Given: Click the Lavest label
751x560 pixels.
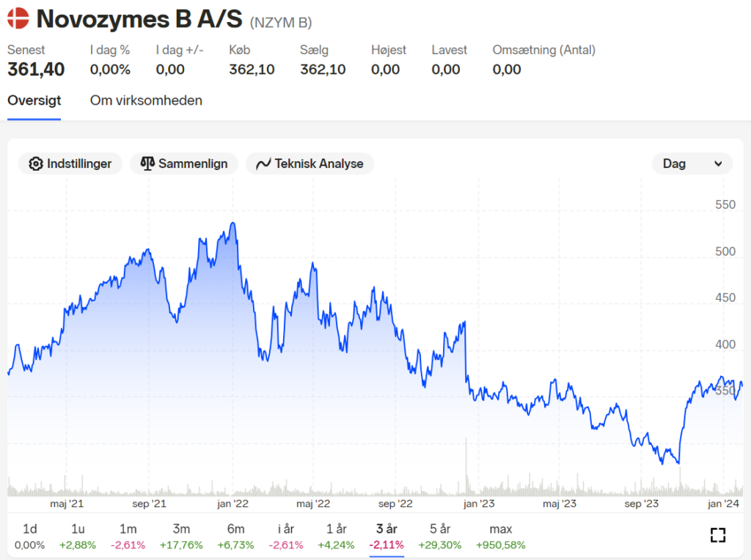Looking at the screenshot, I should point(450,50).
